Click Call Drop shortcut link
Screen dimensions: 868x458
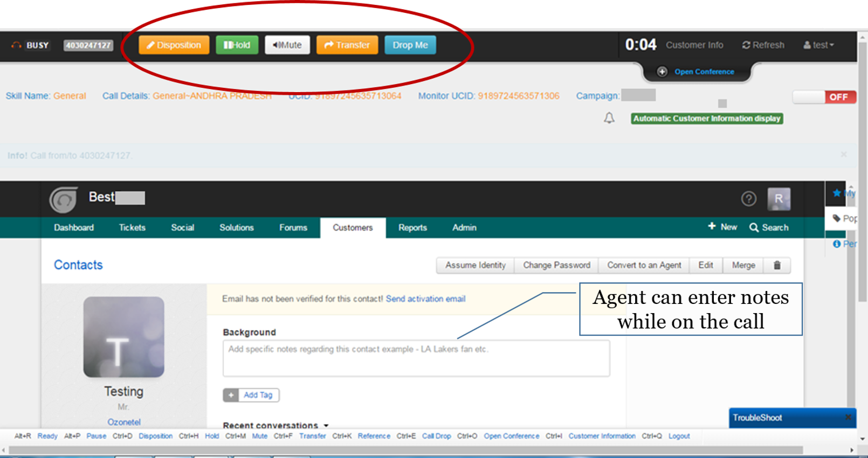click(436, 436)
